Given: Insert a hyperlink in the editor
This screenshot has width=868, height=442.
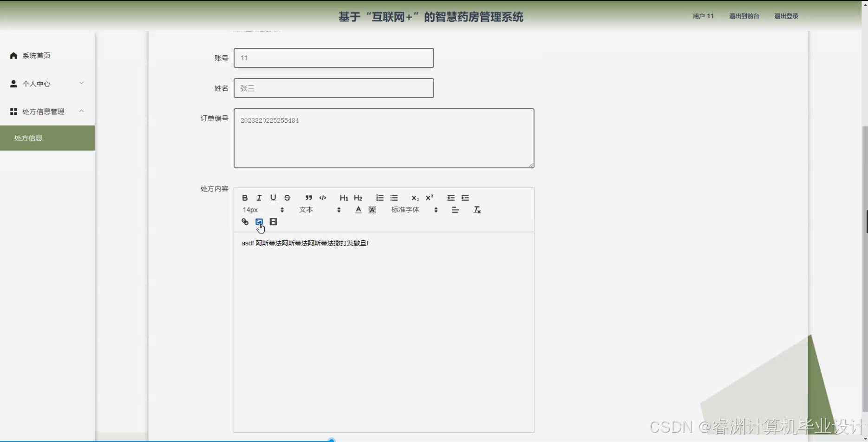Looking at the screenshot, I should tap(245, 222).
